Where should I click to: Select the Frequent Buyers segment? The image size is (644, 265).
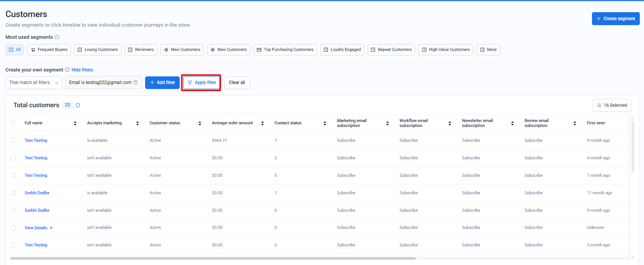[49, 50]
